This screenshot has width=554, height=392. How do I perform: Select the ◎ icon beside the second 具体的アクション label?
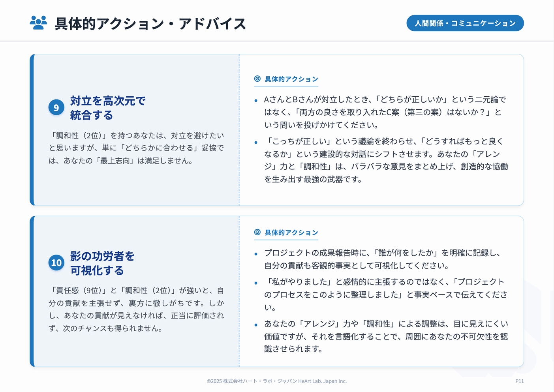258,232
